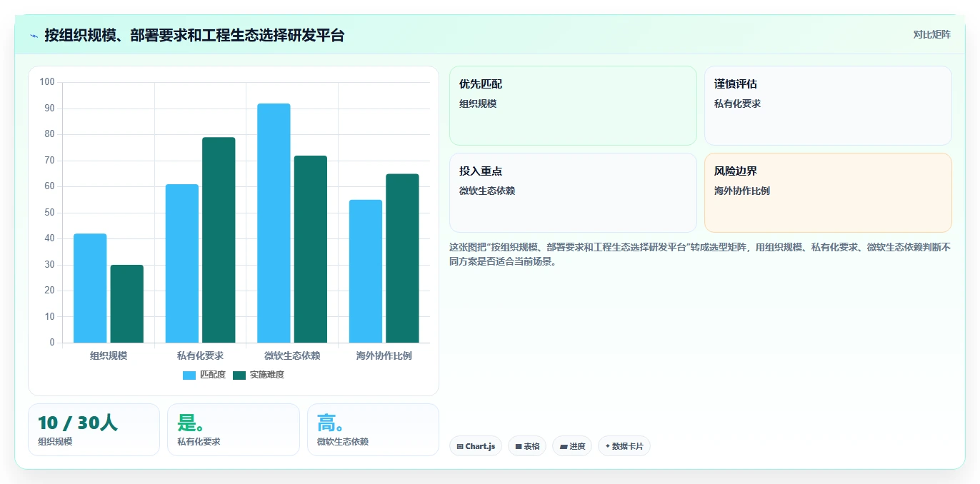Screen dimensions: 980x484
Task: Click the 50 value on the y-axis
Action: pos(49,213)
